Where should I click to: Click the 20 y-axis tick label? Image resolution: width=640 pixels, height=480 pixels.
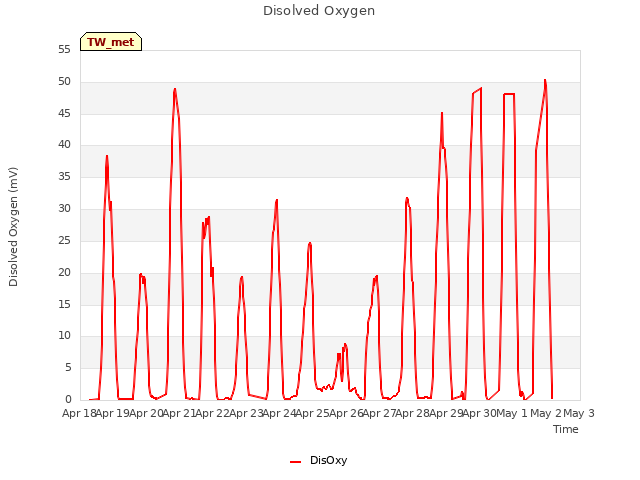(64, 272)
